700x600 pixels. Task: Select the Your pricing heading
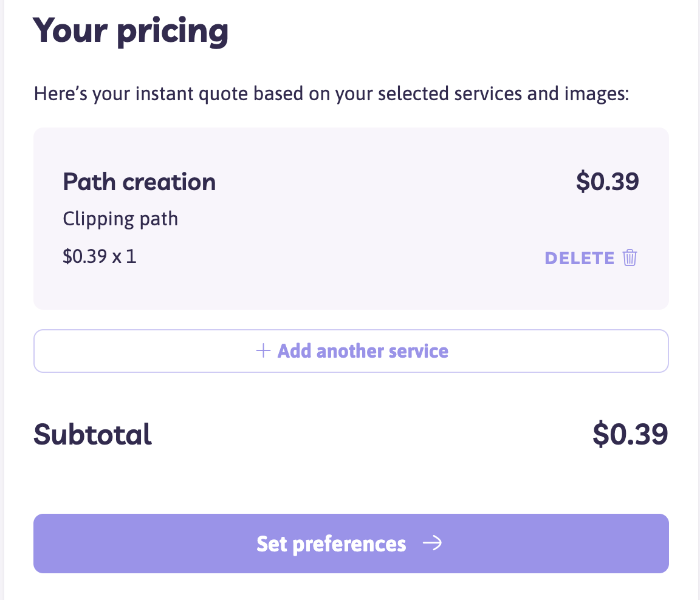[x=131, y=31]
